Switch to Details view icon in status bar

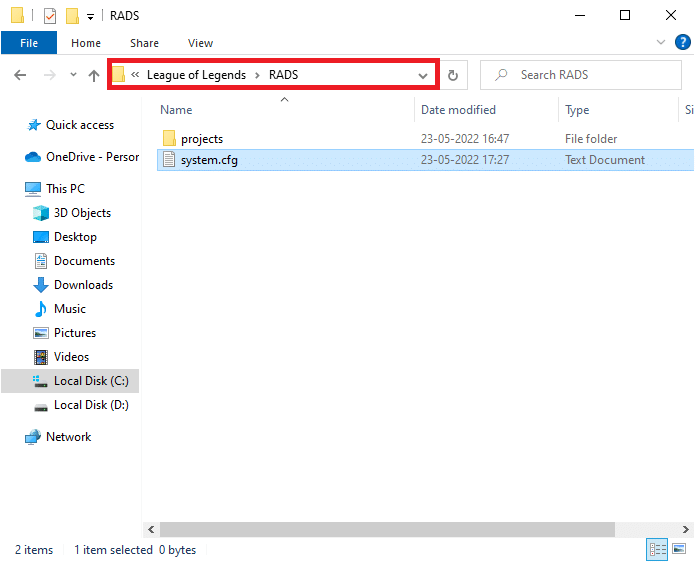pos(657,550)
